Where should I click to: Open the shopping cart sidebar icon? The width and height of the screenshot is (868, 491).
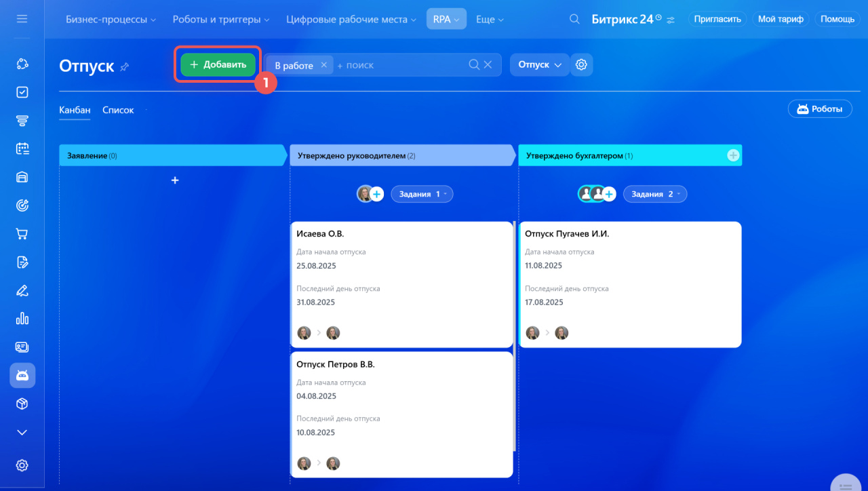point(22,234)
